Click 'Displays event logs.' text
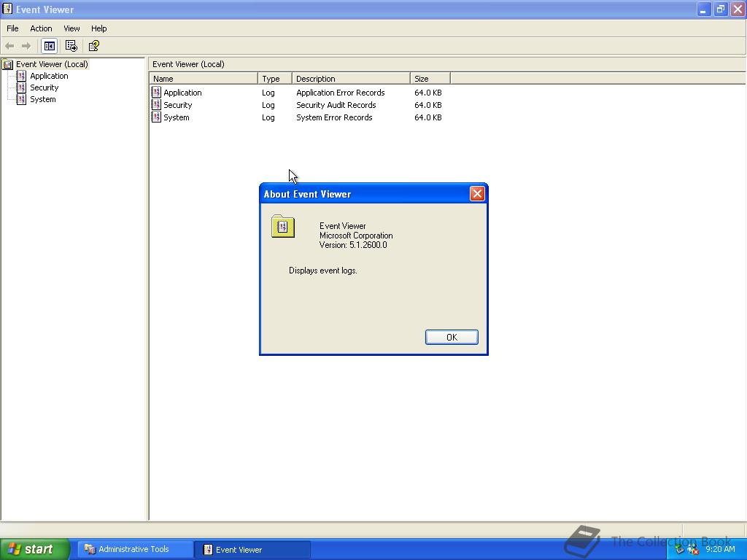747x560 pixels. [323, 271]
